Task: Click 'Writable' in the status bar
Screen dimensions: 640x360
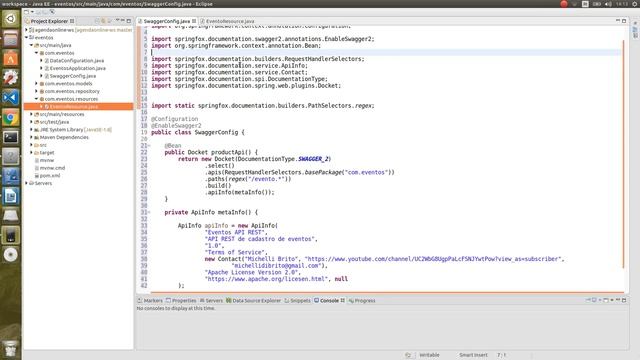Action: 429,355
